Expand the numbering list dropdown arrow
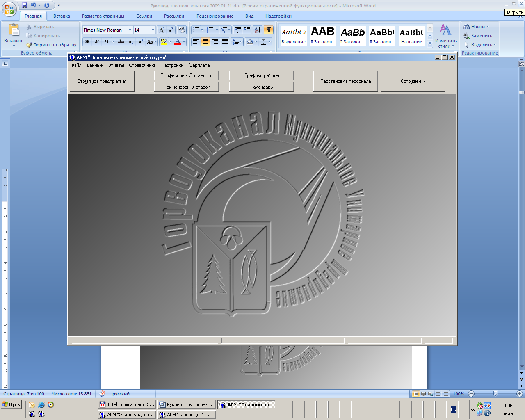Viewport: 525px width, 420px height. tap(217, 30)
